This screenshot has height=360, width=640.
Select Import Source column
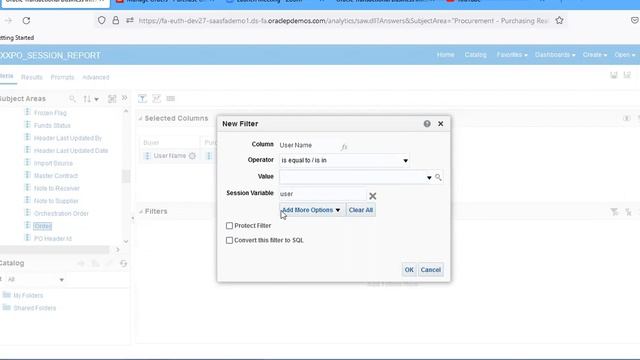coord(53,163)
